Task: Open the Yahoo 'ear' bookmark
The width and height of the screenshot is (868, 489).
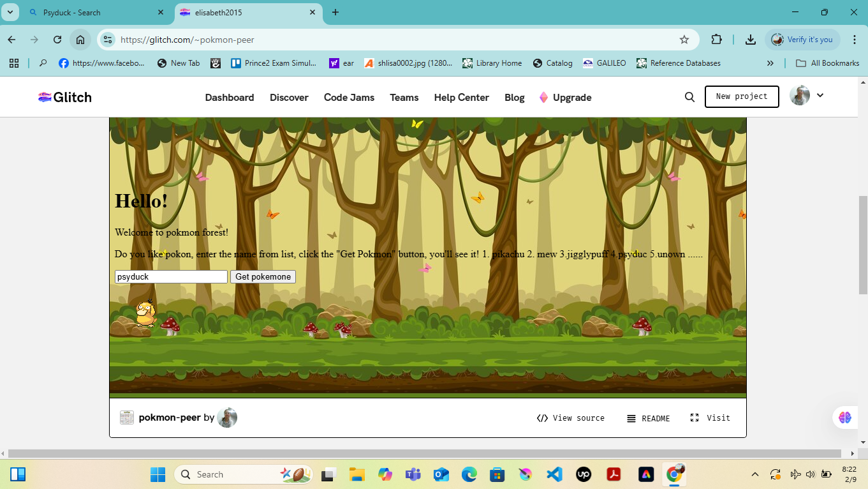Action: click(342, 63)
